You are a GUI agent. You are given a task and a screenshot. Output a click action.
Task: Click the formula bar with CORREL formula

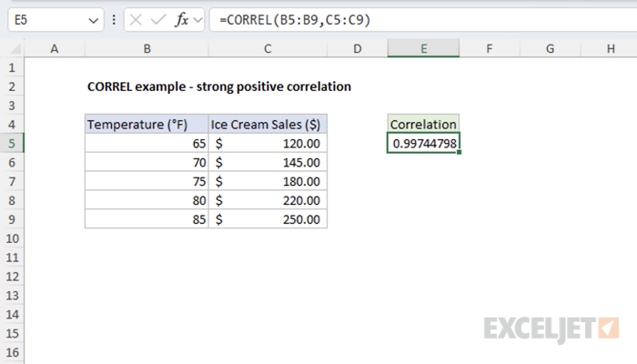click(423, 20)
